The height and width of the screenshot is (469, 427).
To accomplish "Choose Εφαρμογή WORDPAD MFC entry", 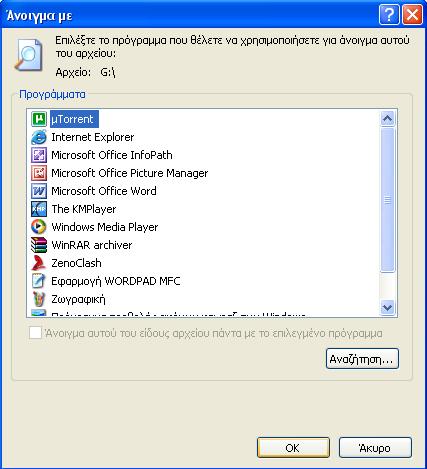I will [116, 281].
